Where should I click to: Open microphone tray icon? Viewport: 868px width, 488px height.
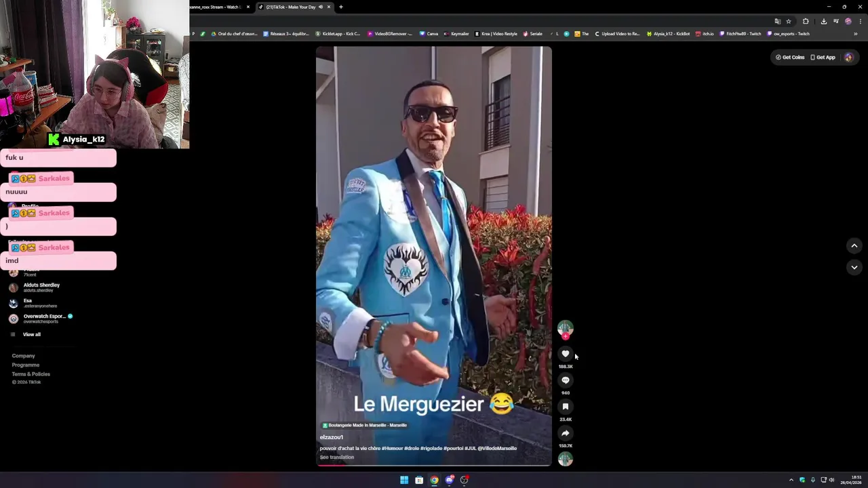coord(812,480)
